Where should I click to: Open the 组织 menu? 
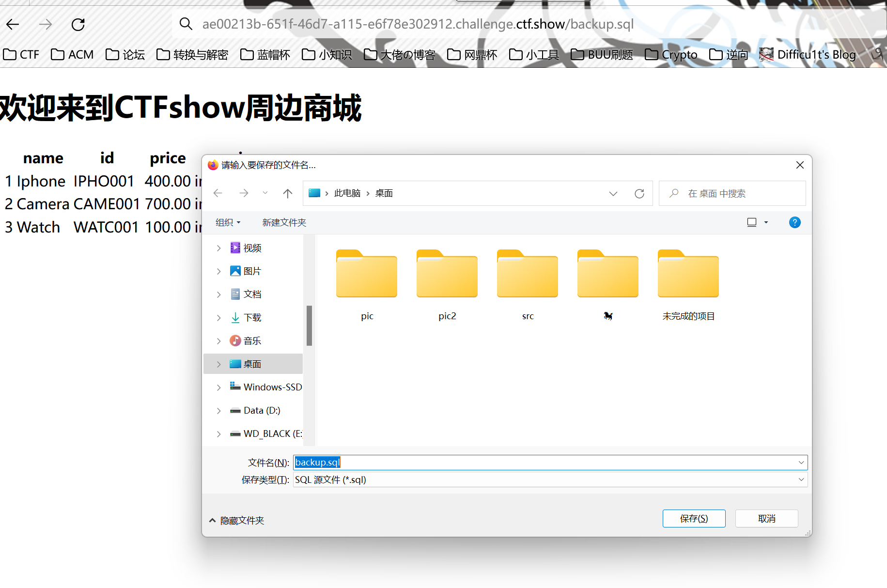[x=228, y=222]
